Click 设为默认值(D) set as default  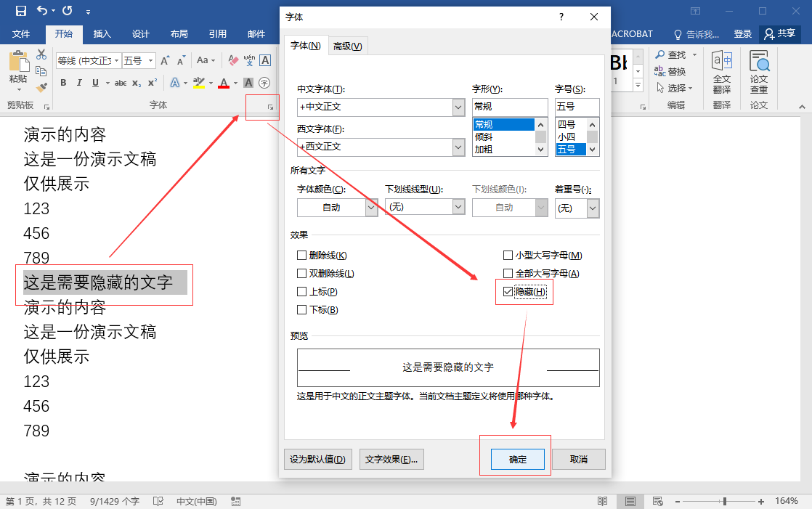pyautogui.click(x=318, y=460)
